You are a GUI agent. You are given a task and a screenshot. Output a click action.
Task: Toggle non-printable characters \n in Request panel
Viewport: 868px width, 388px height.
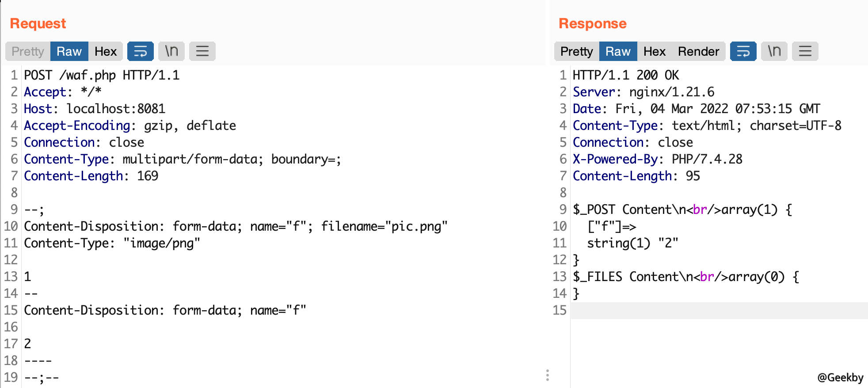(x=171, y=51)
